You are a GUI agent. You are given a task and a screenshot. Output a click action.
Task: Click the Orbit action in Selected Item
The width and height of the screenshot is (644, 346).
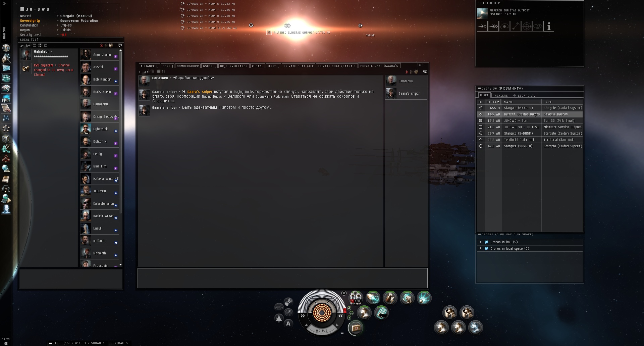(x=504, y=26)
